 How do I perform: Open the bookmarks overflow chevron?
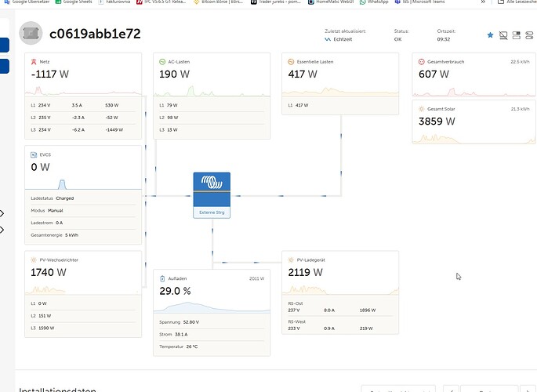[483, 2]
